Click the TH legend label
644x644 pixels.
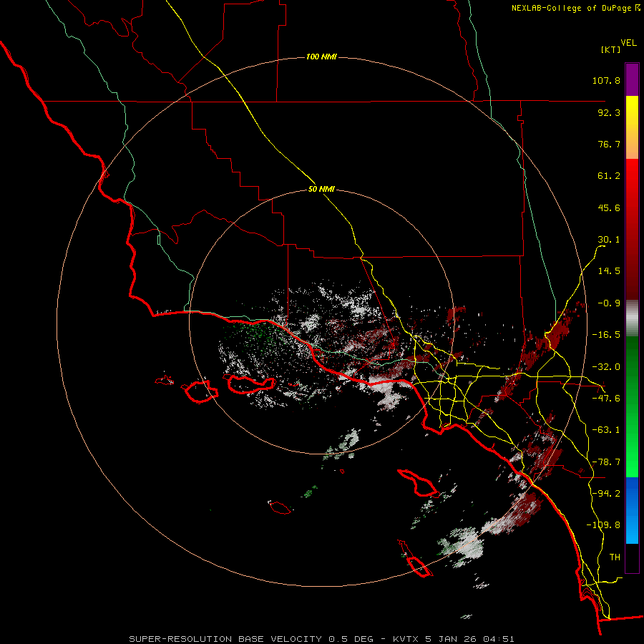click(x=615, y=557)
